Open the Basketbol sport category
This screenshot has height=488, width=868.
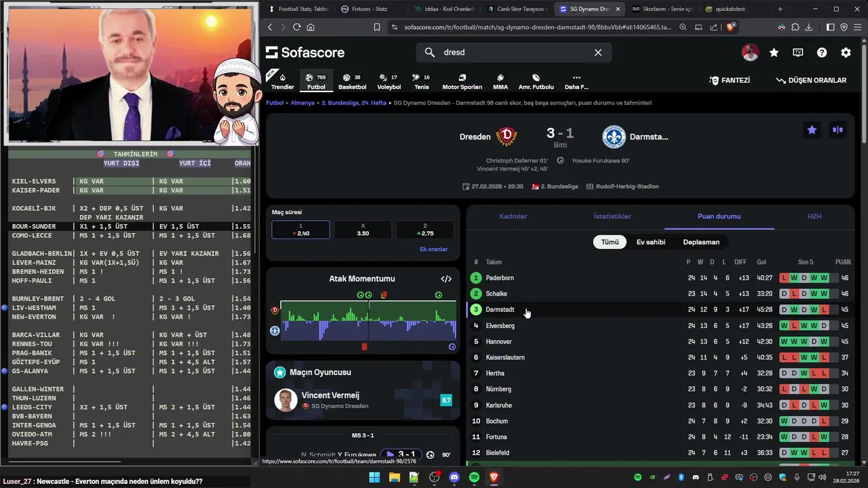pos(352,81)
